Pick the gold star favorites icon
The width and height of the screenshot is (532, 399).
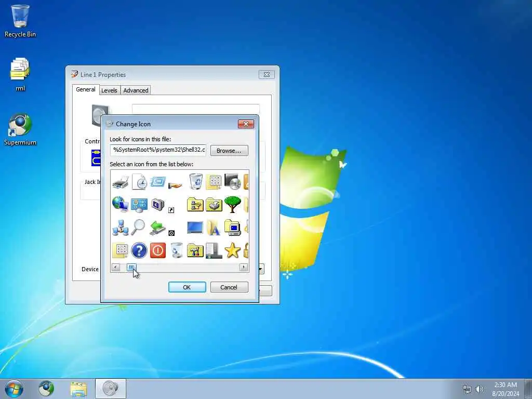click(233, 250)
